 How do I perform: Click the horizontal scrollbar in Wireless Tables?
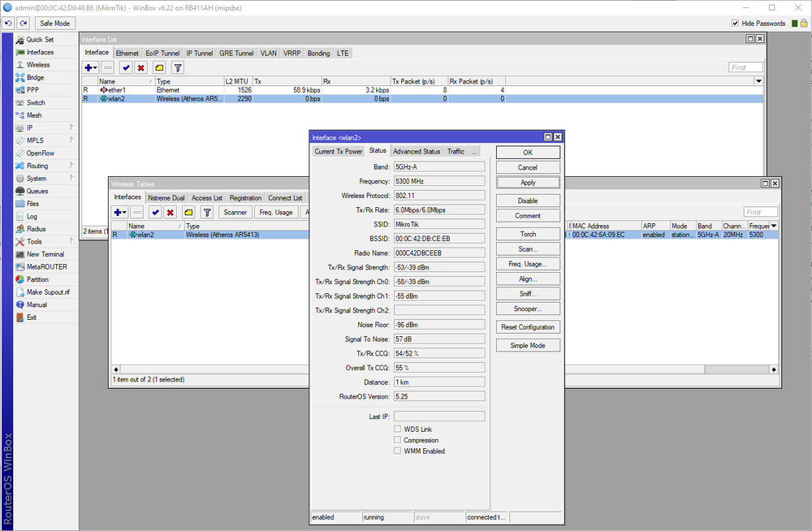pos(736,369)
